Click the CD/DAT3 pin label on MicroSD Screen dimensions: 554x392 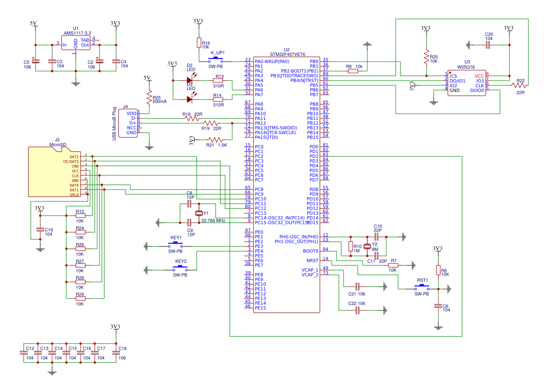point(71,162)
